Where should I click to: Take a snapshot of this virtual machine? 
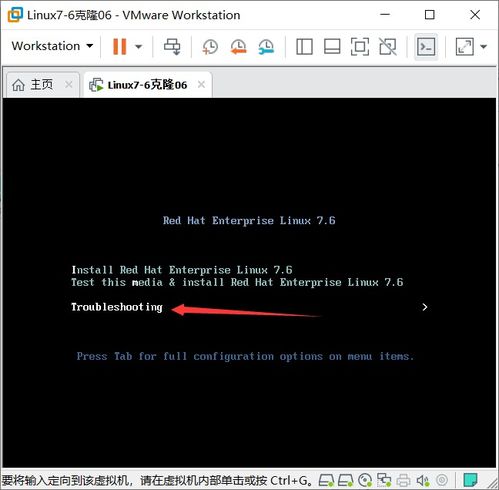pos(210,46)
